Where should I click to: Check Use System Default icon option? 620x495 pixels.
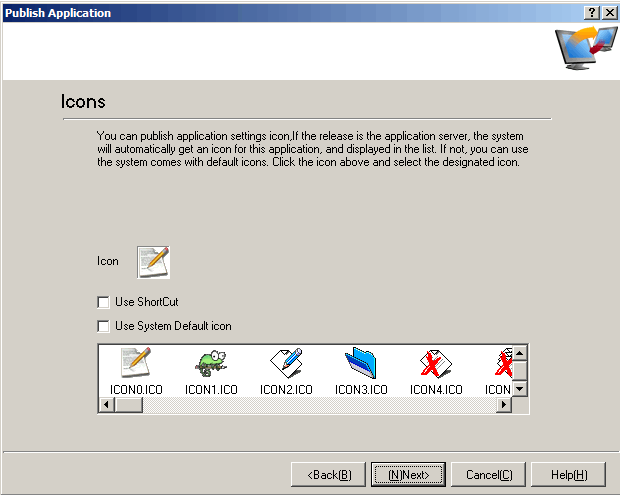tap(103, 326)
